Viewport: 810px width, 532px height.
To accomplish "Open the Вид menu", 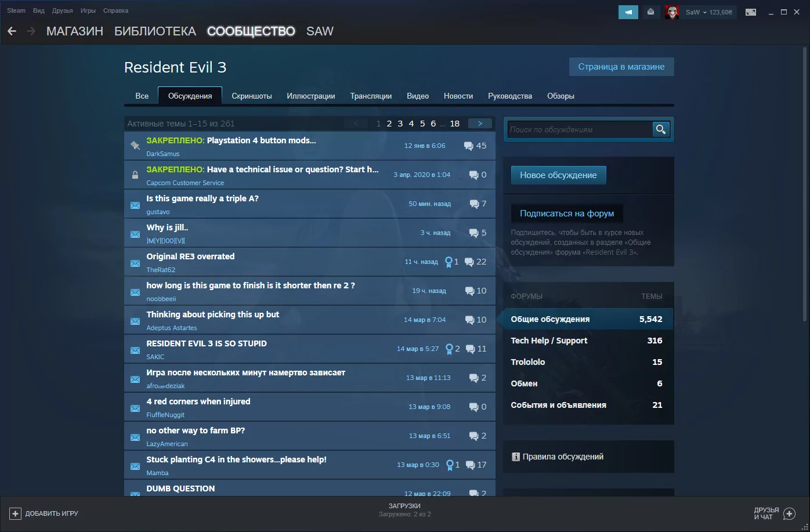I will click(x=39, y=10).
